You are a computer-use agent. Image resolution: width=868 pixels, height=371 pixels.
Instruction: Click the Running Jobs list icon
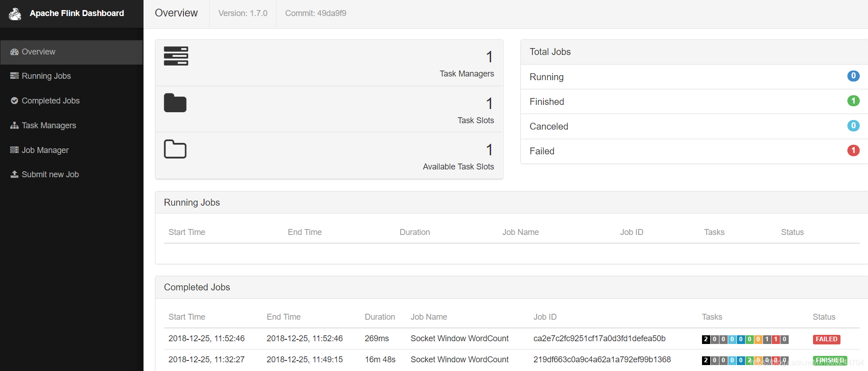14,76
